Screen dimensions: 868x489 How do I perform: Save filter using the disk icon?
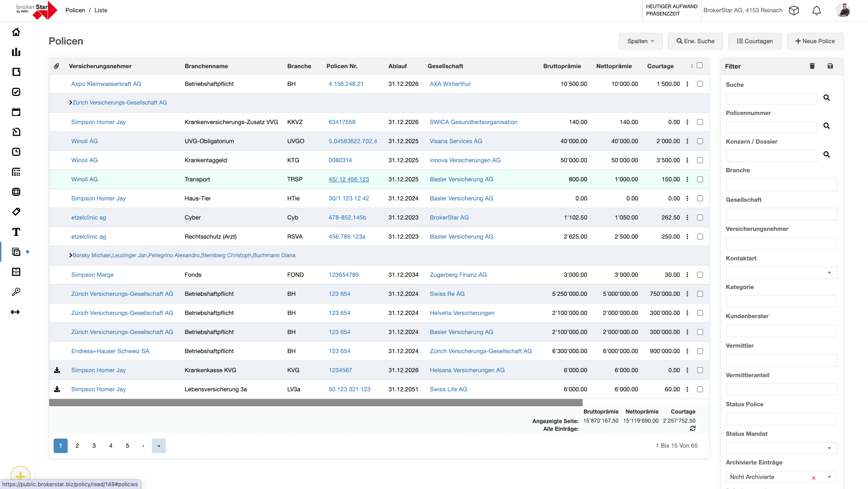(x=830, y=66)
